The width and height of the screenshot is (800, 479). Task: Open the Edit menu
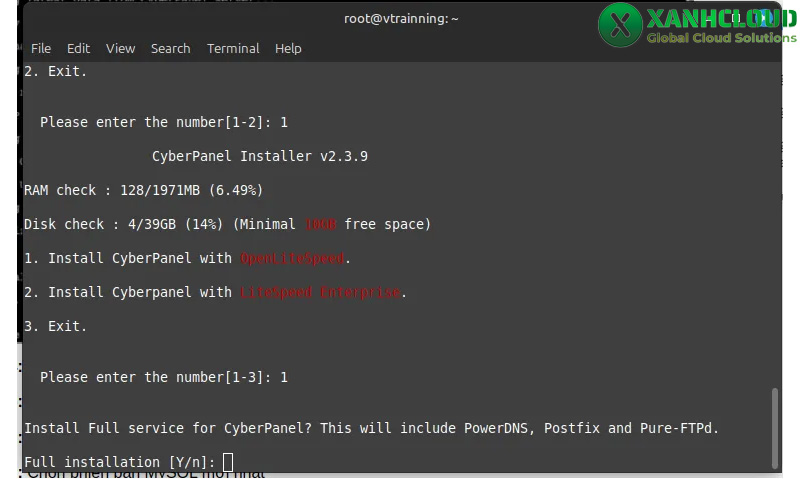coord(78,48)
